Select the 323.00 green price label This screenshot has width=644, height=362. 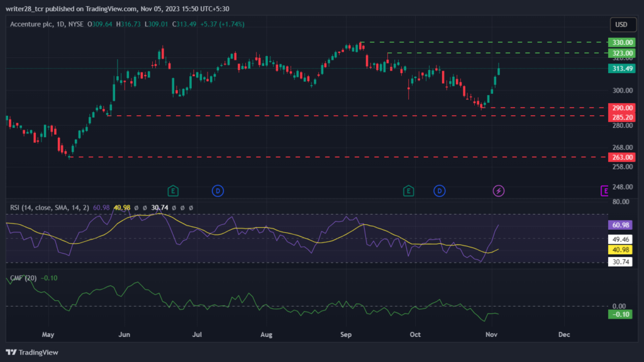click(x=622, y=53)
